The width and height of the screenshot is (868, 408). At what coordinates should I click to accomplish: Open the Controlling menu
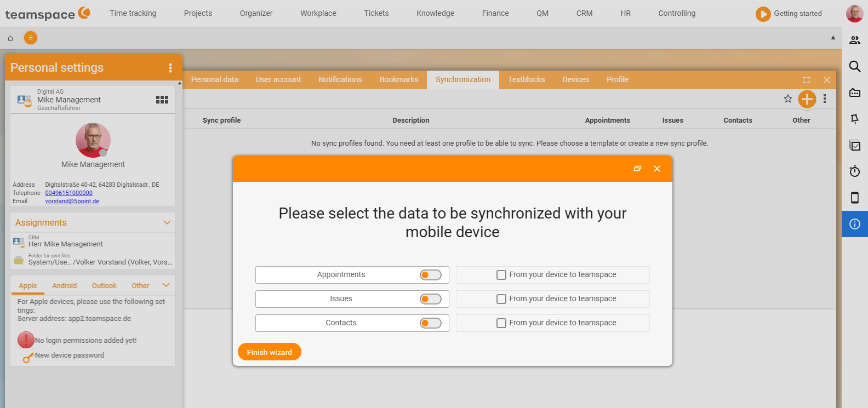coord(677,13)
